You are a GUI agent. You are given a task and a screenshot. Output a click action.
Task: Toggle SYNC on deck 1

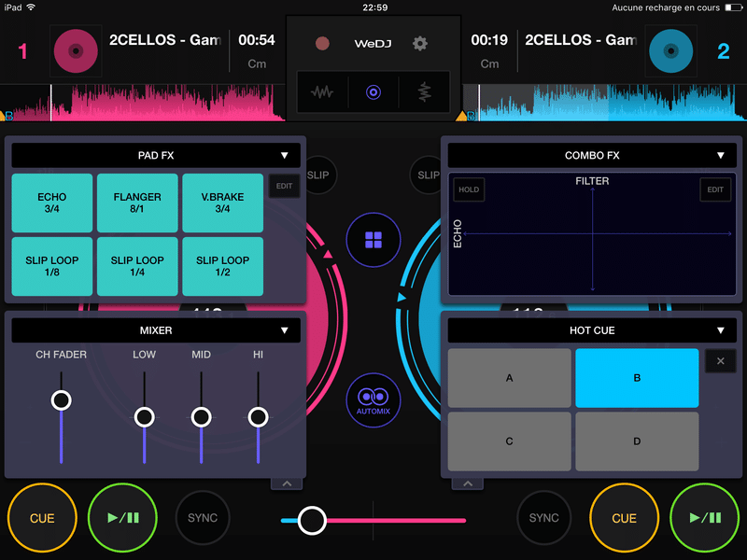tap(203, 518)
